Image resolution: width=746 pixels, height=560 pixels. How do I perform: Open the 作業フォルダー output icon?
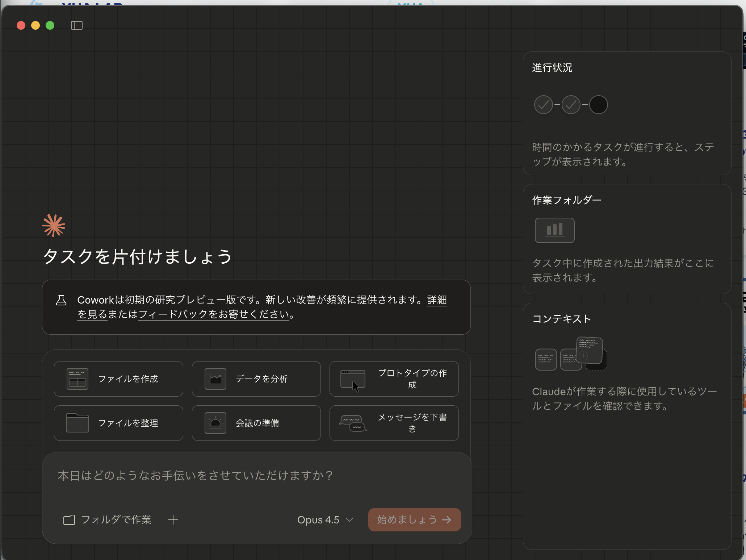click(x=554, y=230)
